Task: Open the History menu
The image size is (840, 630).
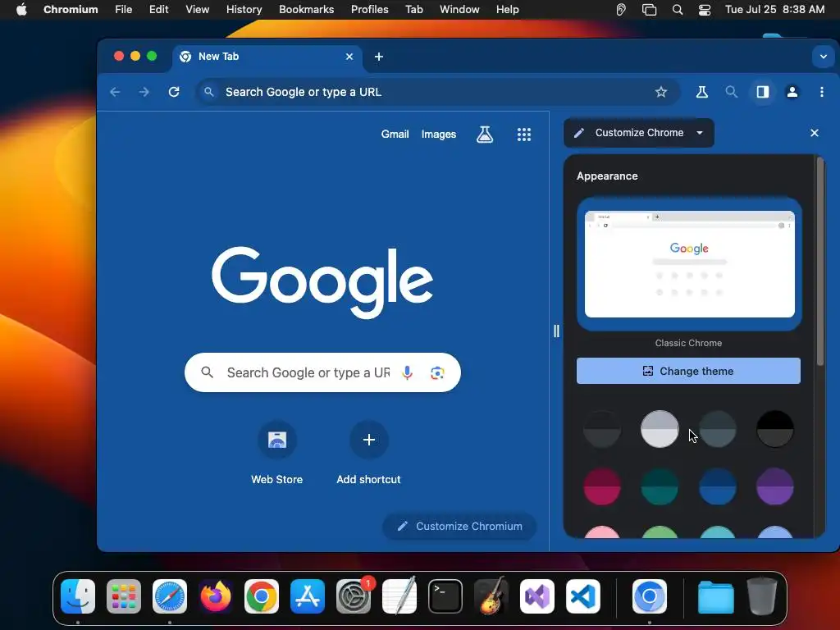Action: [244, 10]
